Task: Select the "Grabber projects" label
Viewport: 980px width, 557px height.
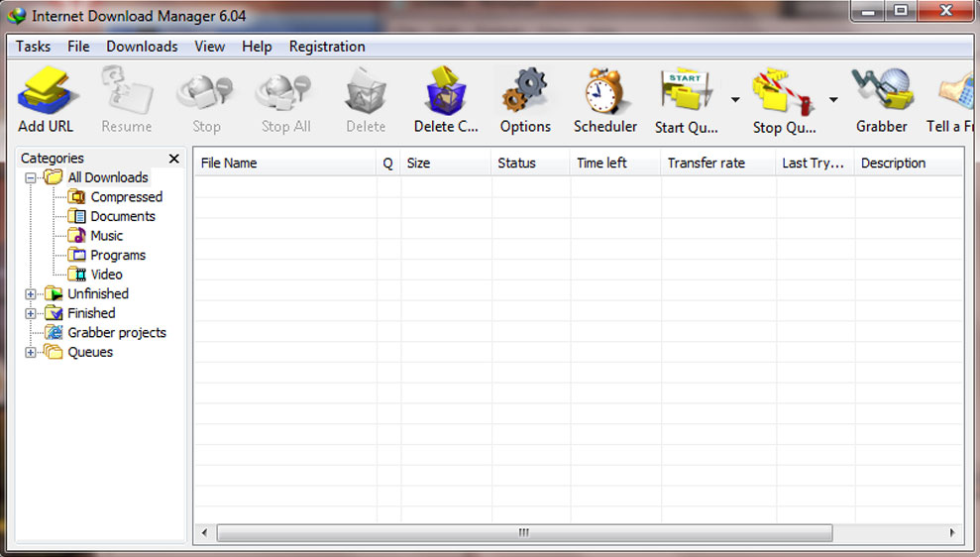Action: (117, 333)
